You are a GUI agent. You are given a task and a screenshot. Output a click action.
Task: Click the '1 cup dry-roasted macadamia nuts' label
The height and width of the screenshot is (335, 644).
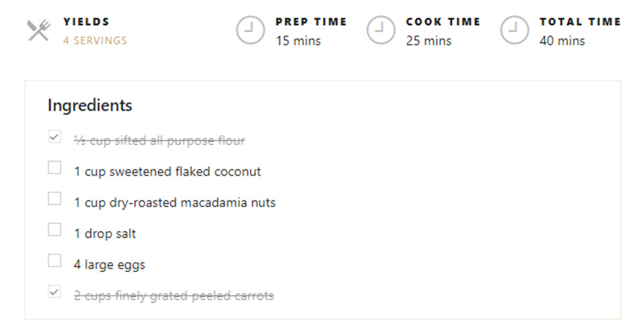coord(175,203)
